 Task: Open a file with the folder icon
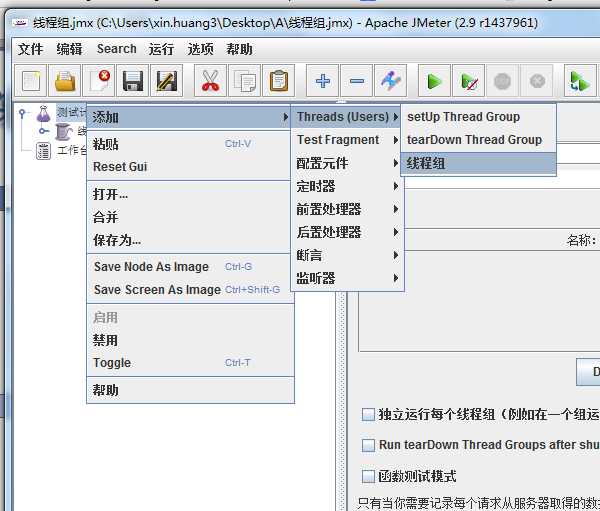coord(65,81)
